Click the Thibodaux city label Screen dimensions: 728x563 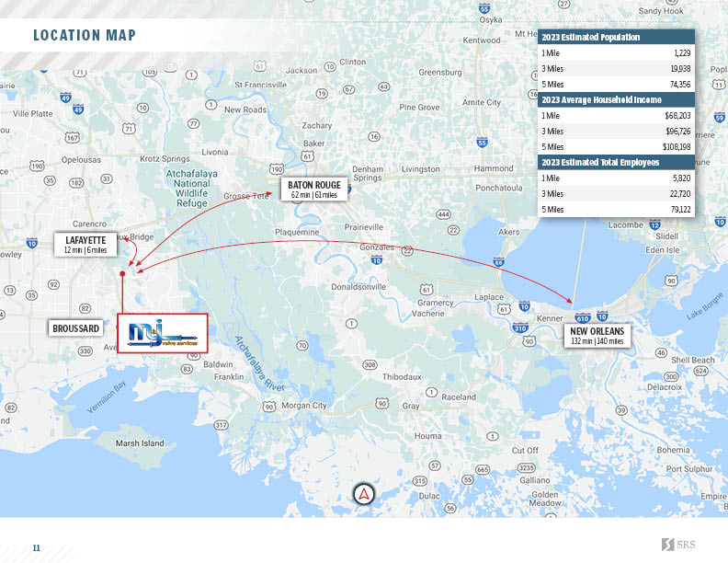click(402, 377)
